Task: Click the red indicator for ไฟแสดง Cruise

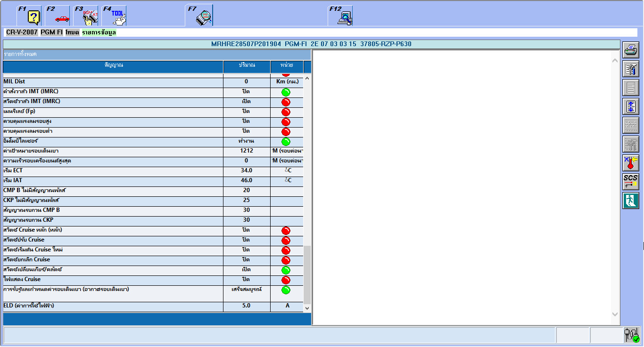Action: coord(286,280)
